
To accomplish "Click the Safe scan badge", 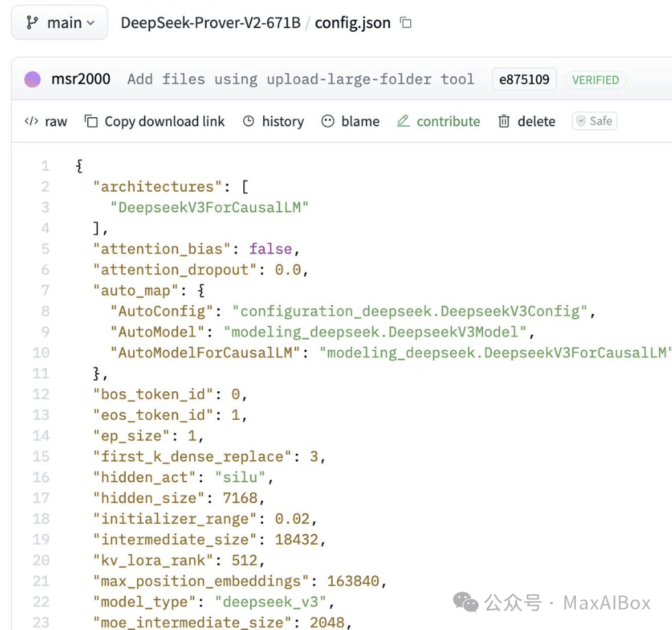I will (x=594, y=121).
